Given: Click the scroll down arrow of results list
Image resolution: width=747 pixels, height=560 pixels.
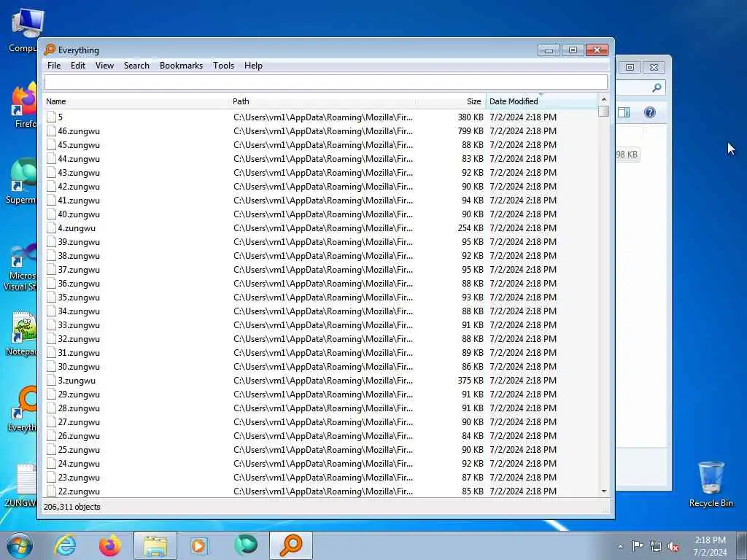Looking at the screenshot, I should [603, 491].
